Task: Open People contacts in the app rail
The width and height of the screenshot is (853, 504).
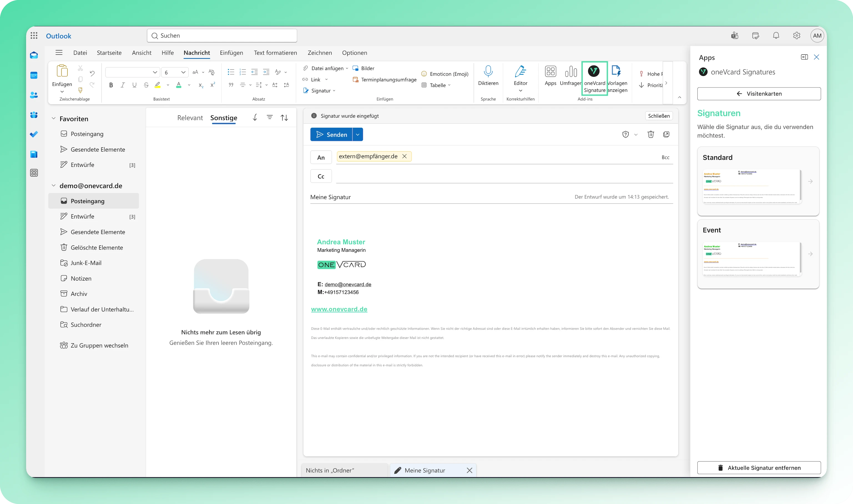Action: 34,95
